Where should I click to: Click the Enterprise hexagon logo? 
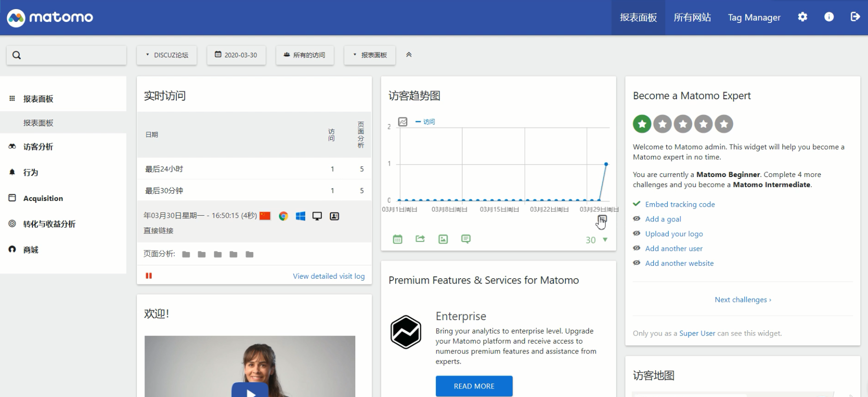(406, 332)
